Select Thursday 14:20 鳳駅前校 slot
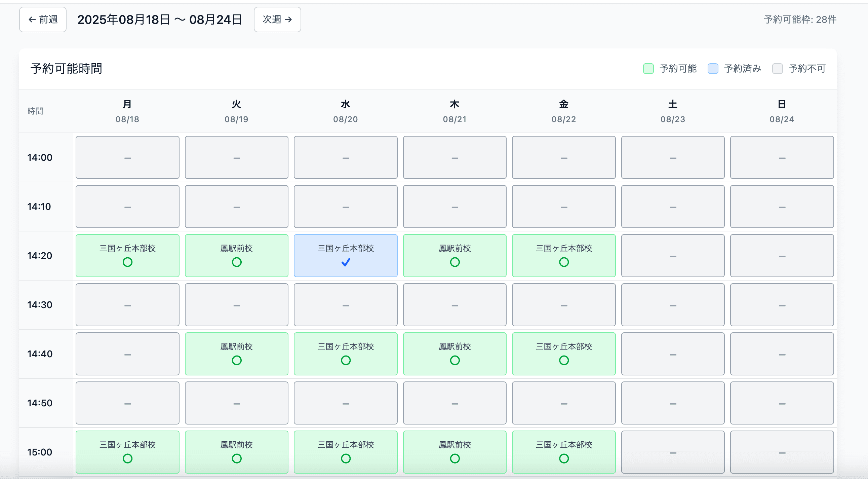This screenshot has width=868, height=479. (455, 256)
